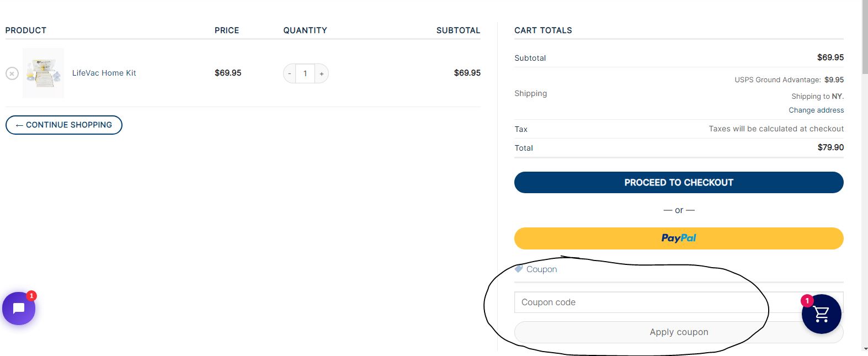Click the chat notification badge
This screenshot has width=868, height=356.
[x=32, y=296]
